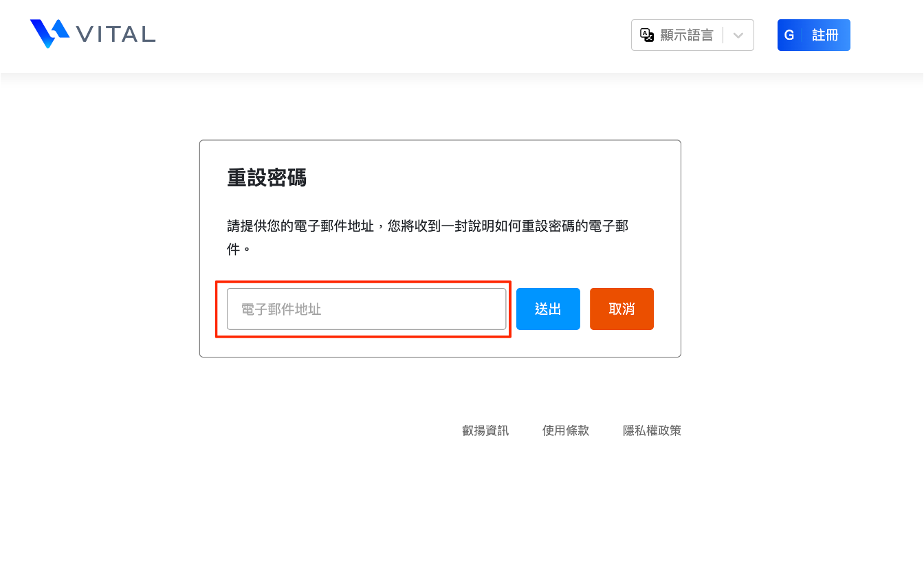The height and width of the screenshot is (572, 924).
Task: Open the 顯示語言 dropdown label
Action: 687,35
